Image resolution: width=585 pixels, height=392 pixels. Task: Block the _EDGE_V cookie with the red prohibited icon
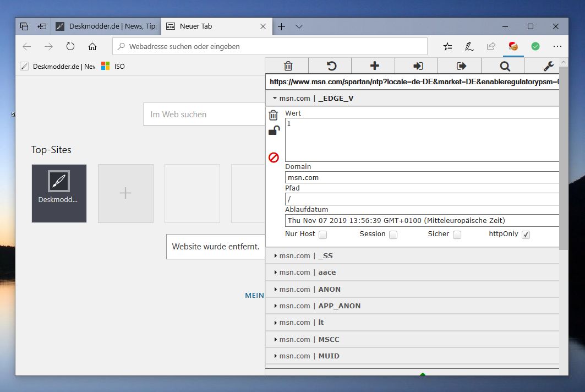tap(274, 157)
